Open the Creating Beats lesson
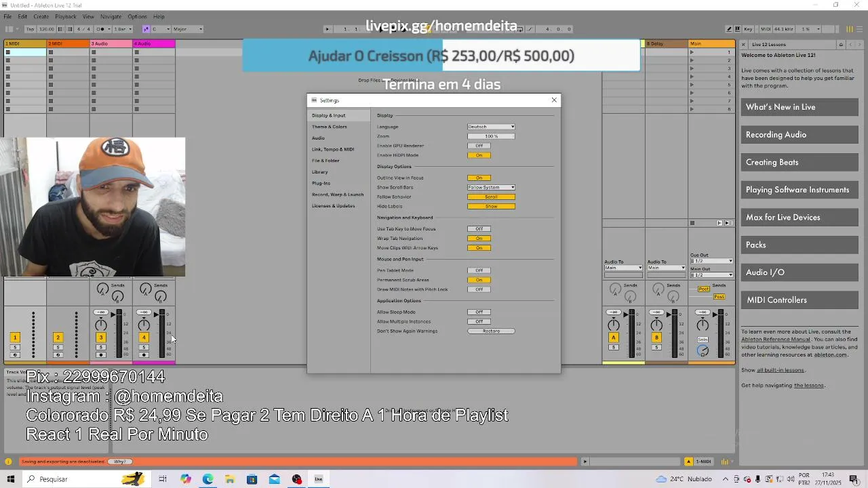The width and height of the screenshot is (868, 488). coord(800,162)
